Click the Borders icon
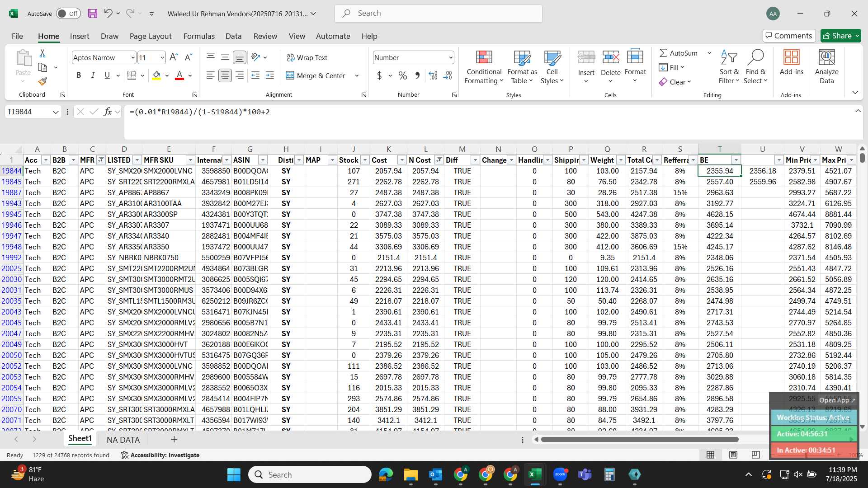 [x=132, y=75]
